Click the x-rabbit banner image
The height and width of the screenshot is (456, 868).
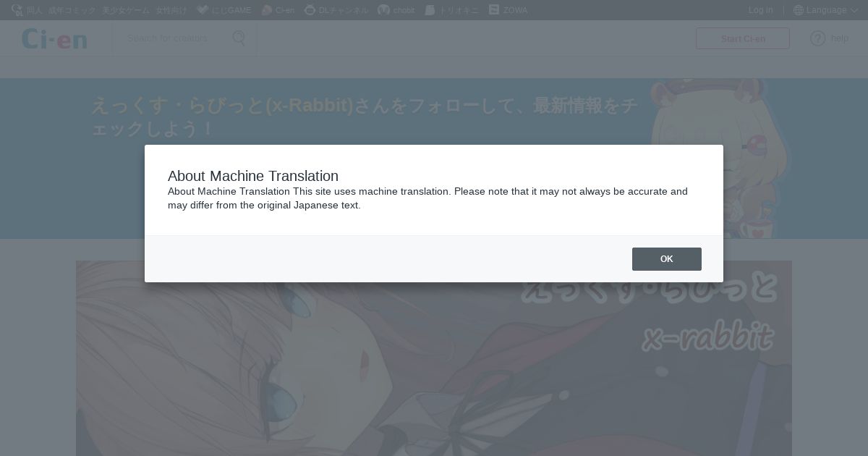tap(434, 358)
